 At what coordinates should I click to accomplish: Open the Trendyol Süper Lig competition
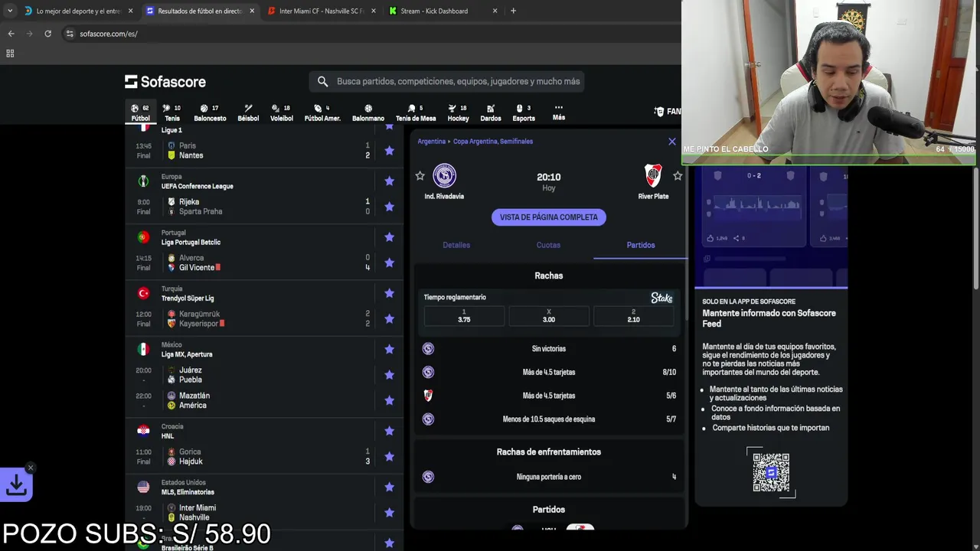tap(188, 298)
